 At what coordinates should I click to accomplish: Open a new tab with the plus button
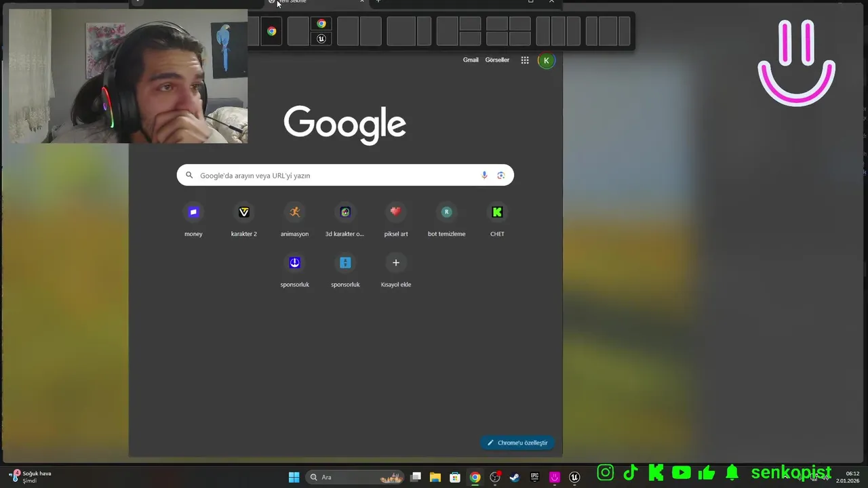[x=378, y=1]
